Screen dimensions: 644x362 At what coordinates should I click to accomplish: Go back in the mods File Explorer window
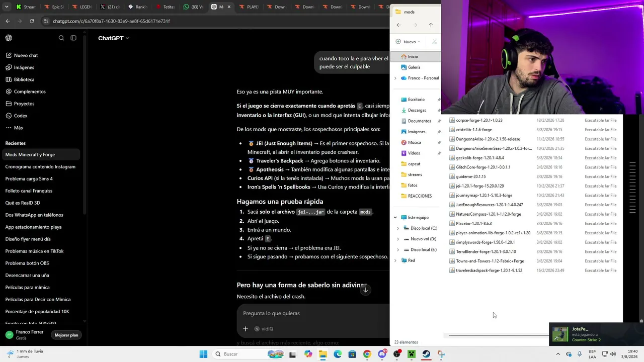click(398, 25)
